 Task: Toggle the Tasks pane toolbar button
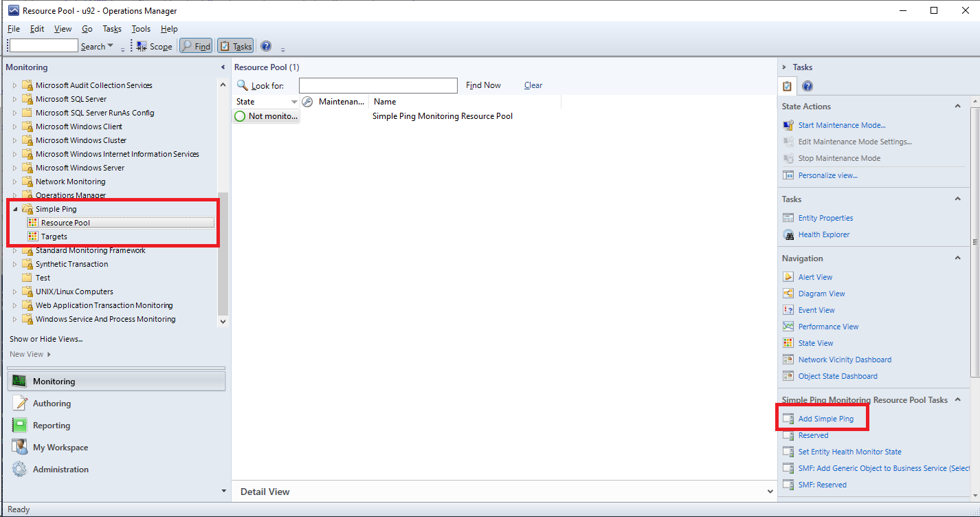pos(236,46)
